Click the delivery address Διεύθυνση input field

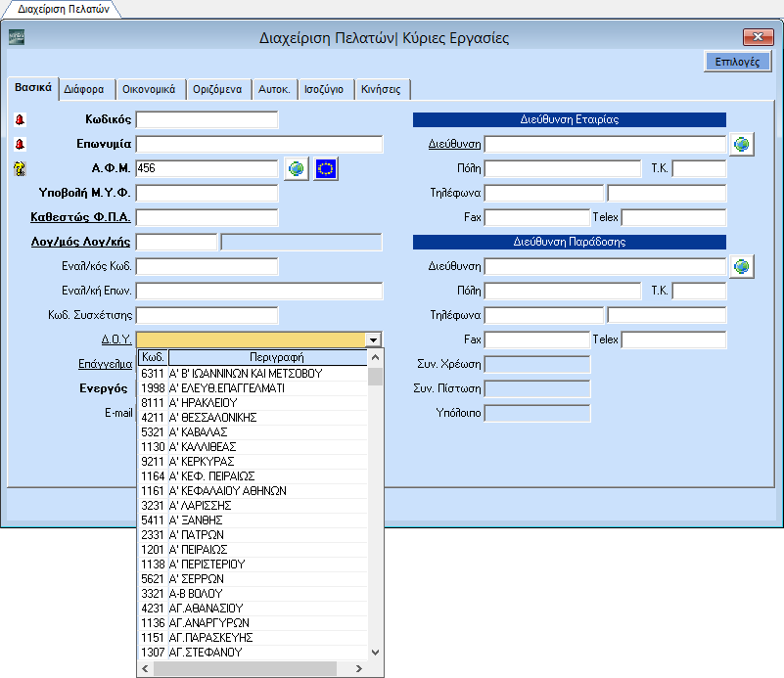coord(606,266)
